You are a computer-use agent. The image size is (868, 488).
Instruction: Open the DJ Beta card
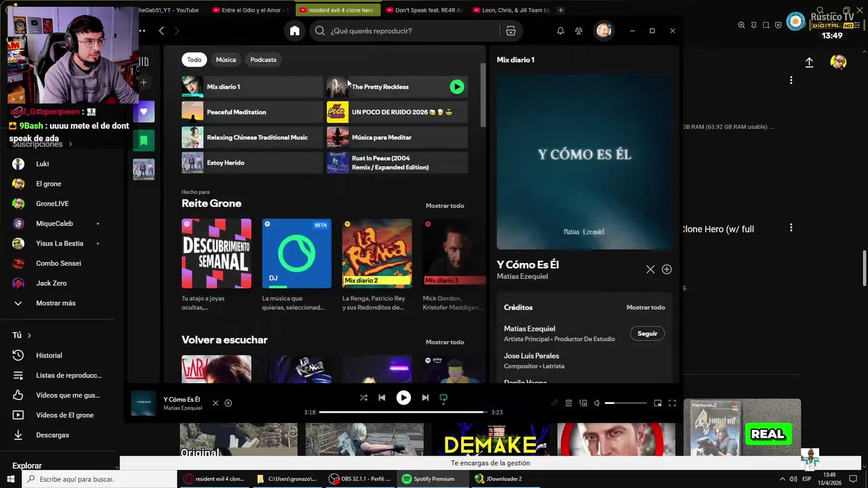click(x=297, y=253)
